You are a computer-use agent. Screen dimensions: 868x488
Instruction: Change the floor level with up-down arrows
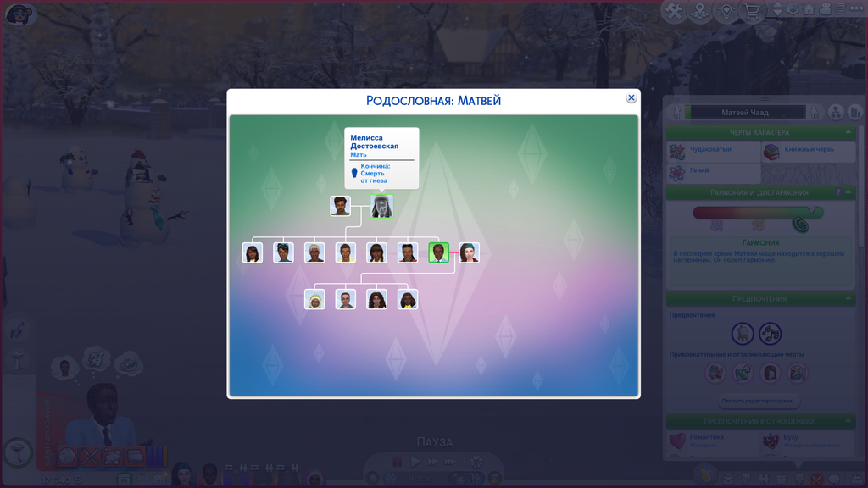pos(778,8)
